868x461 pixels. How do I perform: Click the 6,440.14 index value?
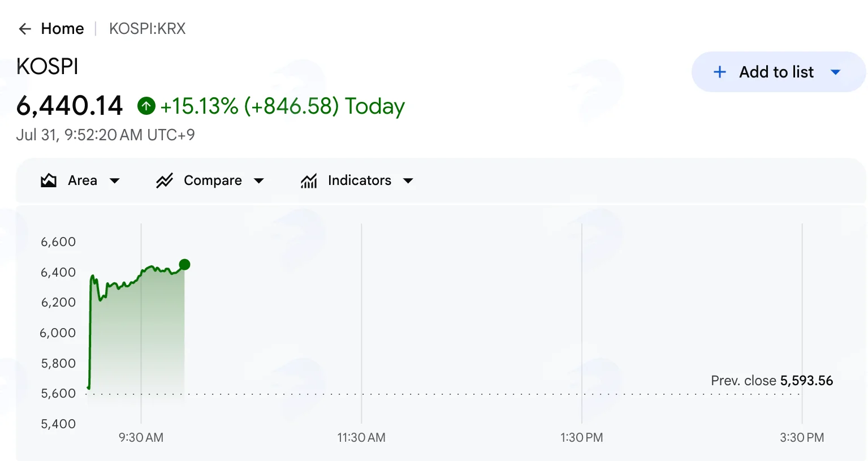[x=70, y=106]
